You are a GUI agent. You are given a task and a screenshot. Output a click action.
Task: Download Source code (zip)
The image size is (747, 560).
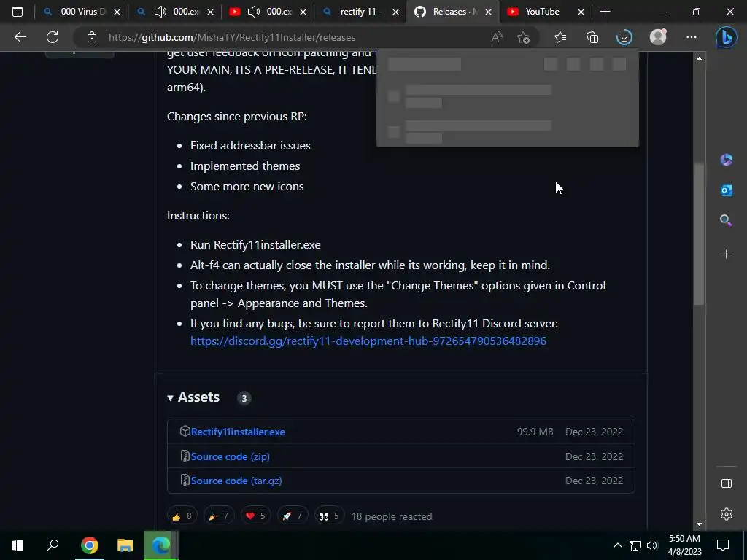[230, 456]
